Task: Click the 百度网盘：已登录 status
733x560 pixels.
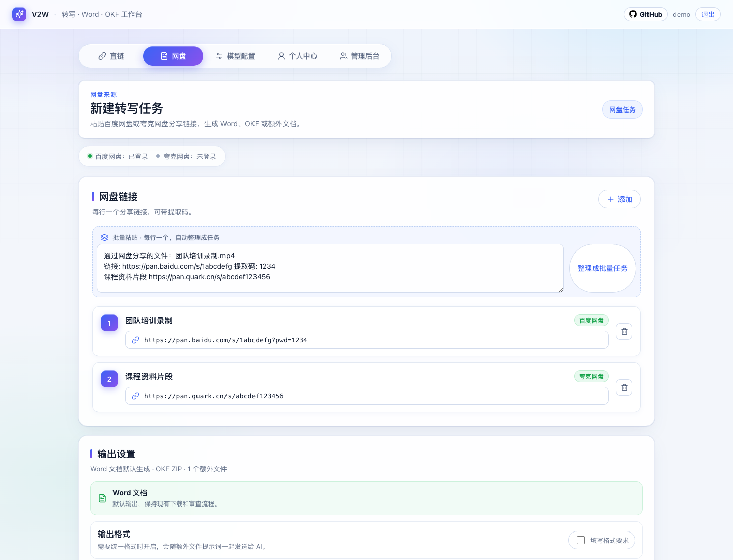Action: pyautogui.click(x=118, y=156)
